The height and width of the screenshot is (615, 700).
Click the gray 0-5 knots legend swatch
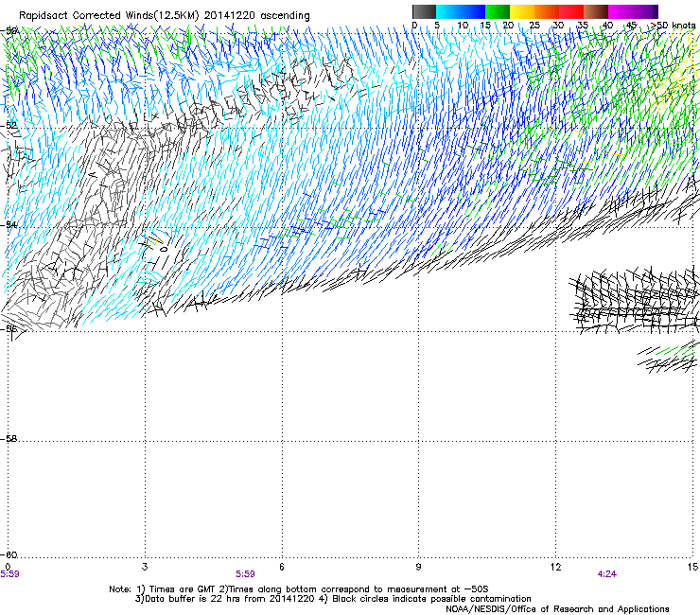point(424,11)
